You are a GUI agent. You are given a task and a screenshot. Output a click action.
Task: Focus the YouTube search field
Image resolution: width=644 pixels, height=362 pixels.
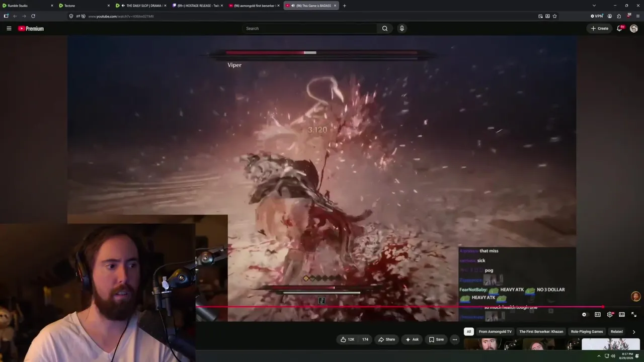[x=309, y=29]
